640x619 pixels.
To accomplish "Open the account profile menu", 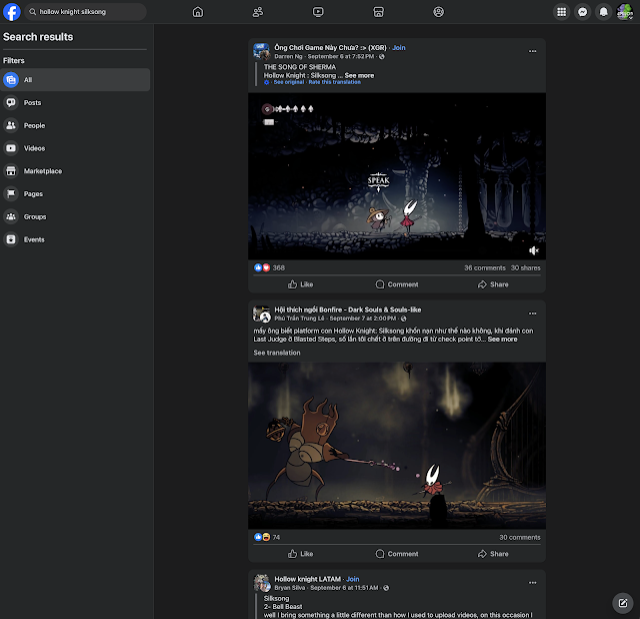I will point(624,12).
